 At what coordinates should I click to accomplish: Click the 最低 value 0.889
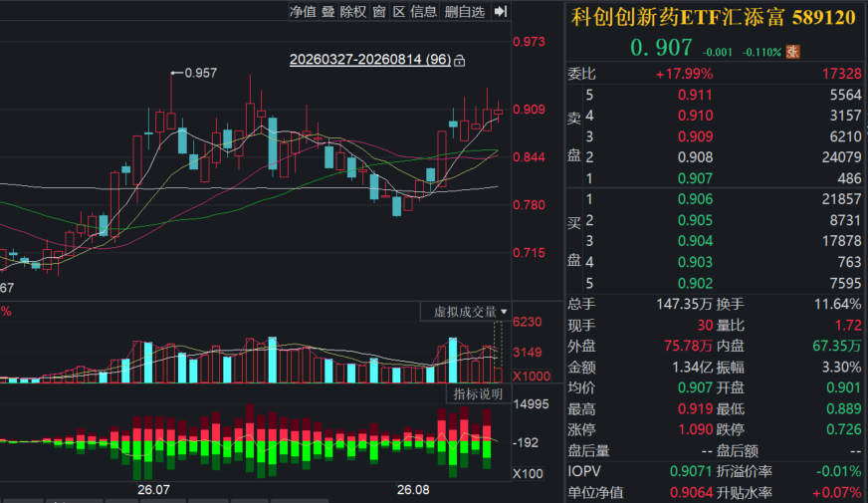coord(844,408)
